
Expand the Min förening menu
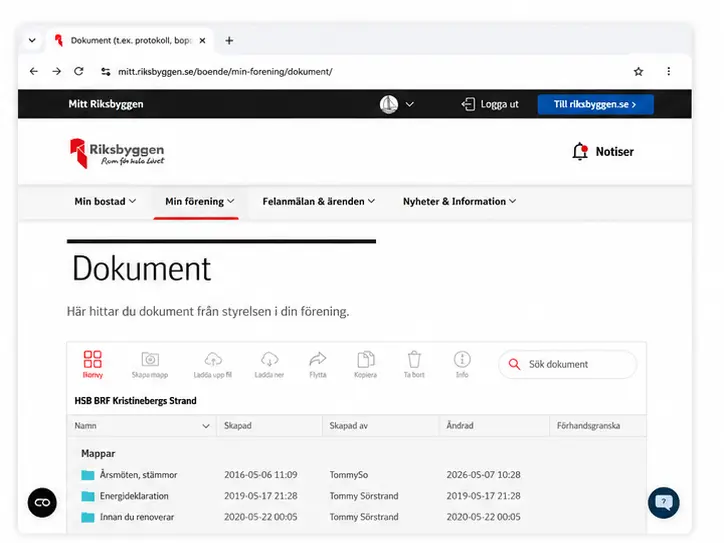click(199, 201)
